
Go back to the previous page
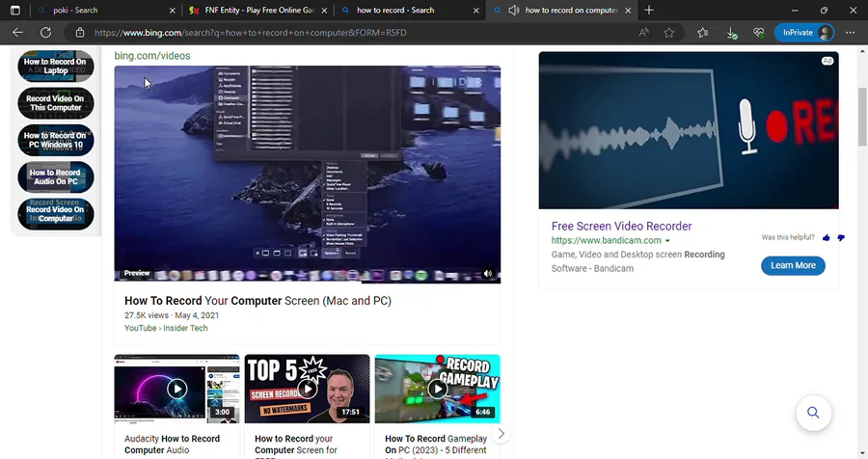pyautogui.click(x=17, y=33)
